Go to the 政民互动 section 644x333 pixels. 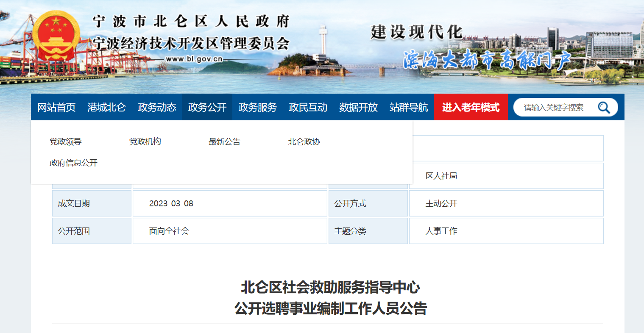308,107
